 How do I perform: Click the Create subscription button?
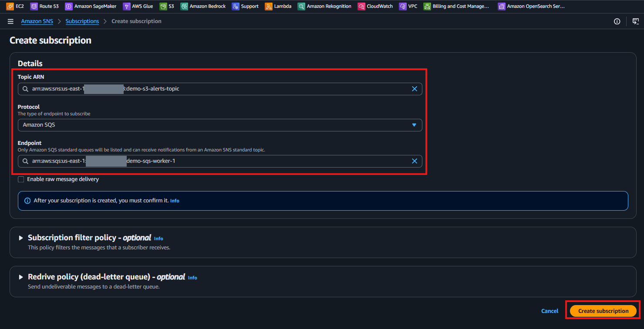603,311
